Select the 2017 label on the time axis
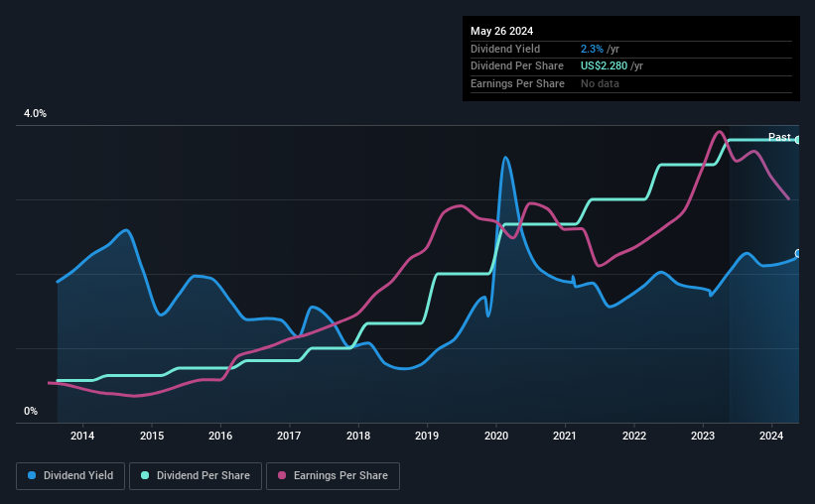815x504 pixels. click(289, 436)
